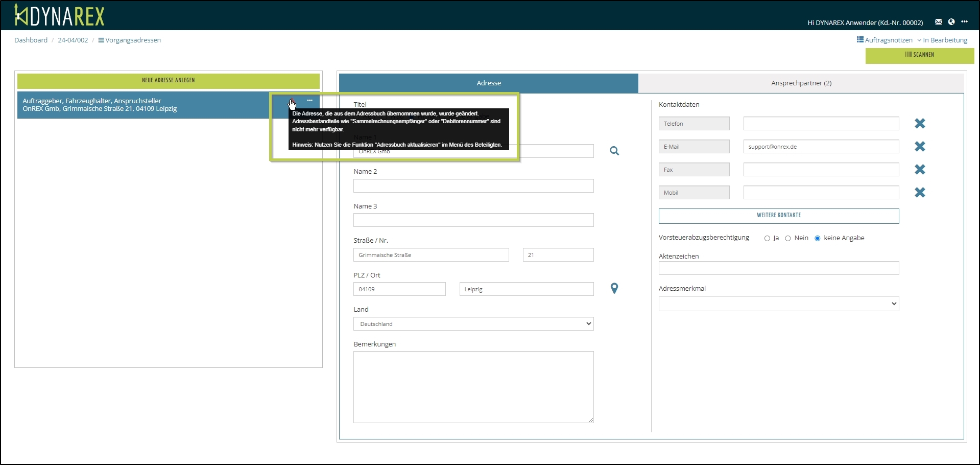The width and height of the screenshot is (980, 465).
Task: Expand the Adressmerkmal dropdown
Action: [778, 304]
